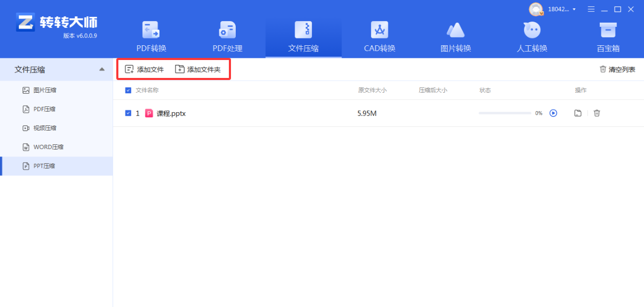Viewport: 644px width, 307px height.
Task: Switch to the PDF转换 tab
Action: [x=152, y=37]
